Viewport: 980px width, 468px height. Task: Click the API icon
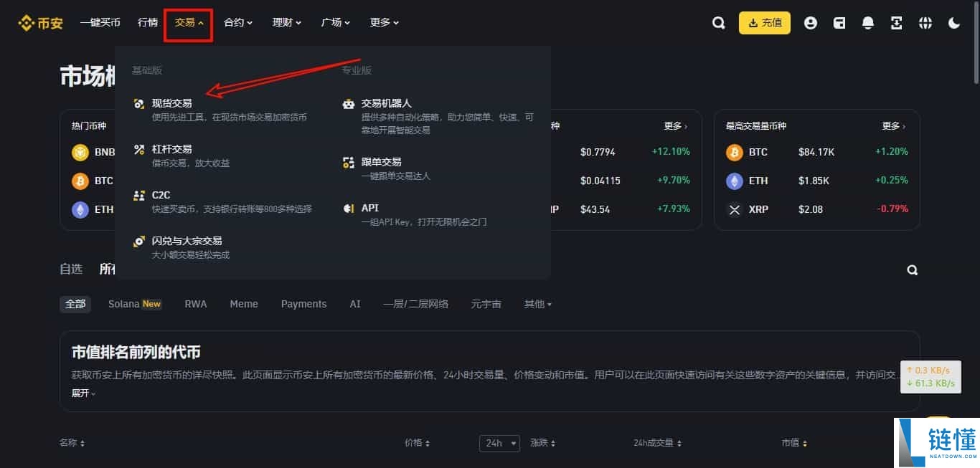click(x=349, y=209)
